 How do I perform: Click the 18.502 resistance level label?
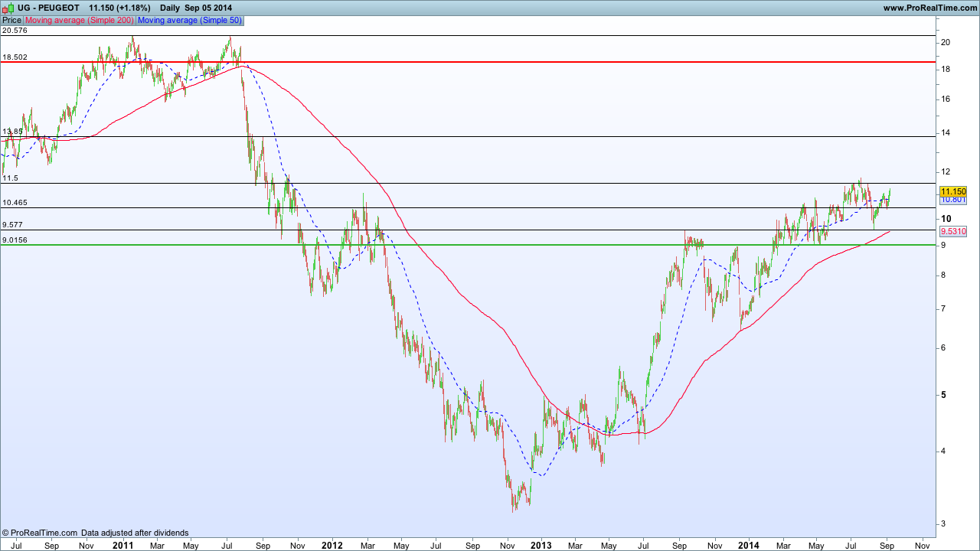pyautogui.click(x=15, y=57)
